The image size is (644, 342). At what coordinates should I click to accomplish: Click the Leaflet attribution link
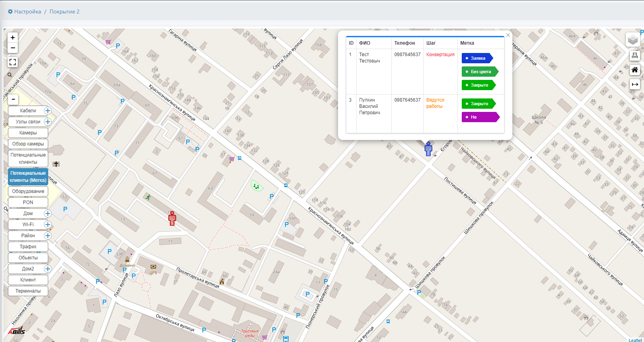(x=635, y=340)
